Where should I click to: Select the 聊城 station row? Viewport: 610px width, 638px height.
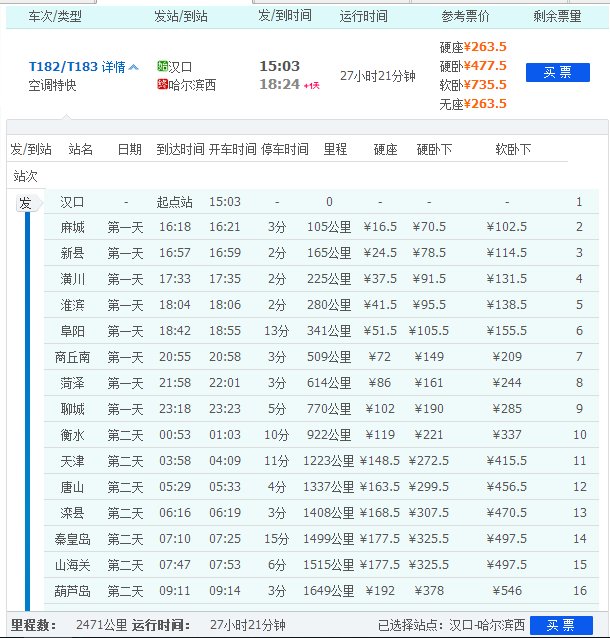321,409
